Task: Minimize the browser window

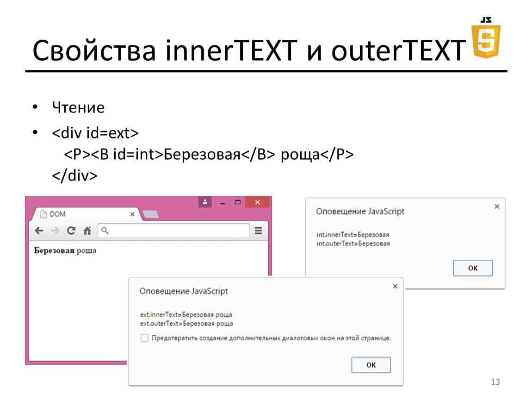Action: click(223, 203)
